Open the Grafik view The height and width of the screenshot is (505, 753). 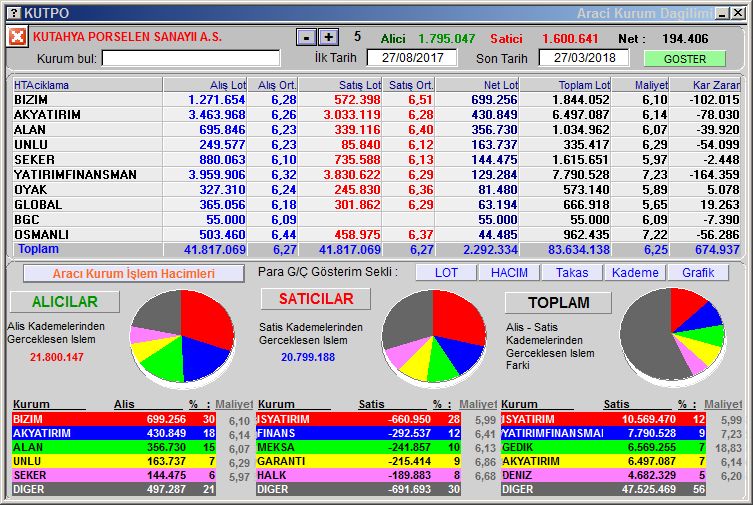pyautogui.click(x=698, y=273)
